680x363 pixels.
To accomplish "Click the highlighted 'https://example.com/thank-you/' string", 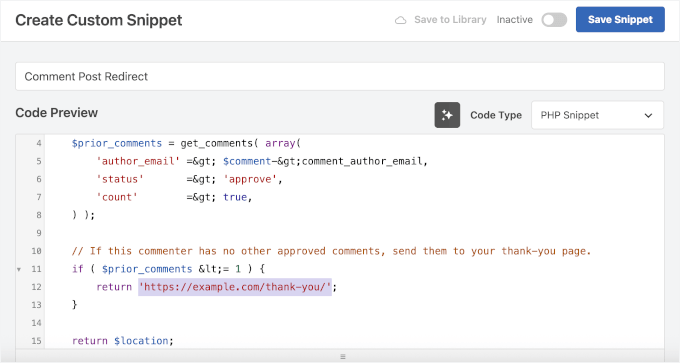I will [x=235, y=287].
